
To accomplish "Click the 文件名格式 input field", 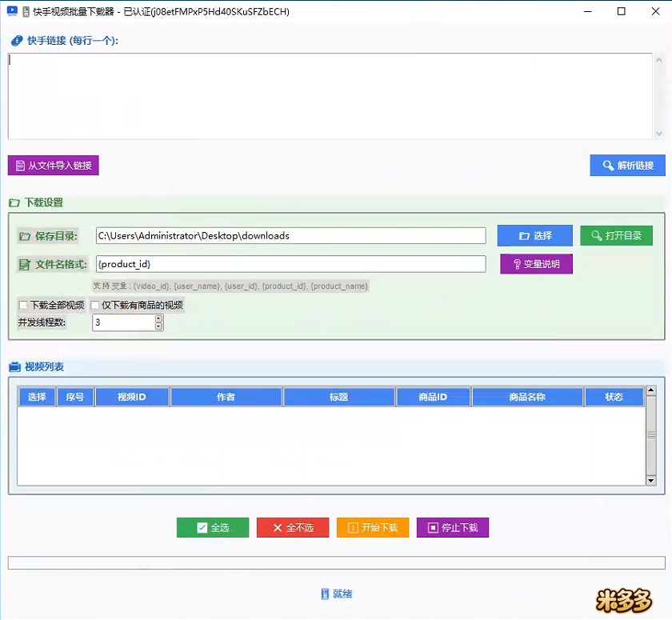I will point(290,264).
